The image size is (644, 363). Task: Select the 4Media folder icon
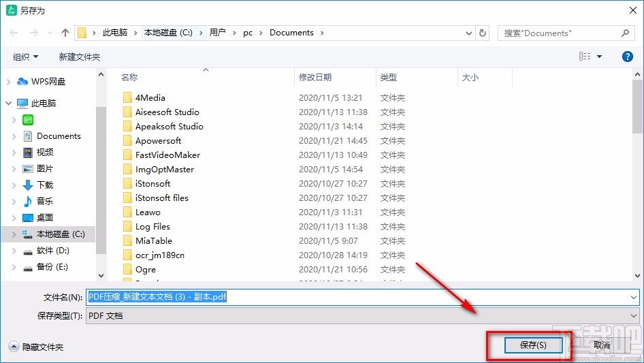coord(127,98)
